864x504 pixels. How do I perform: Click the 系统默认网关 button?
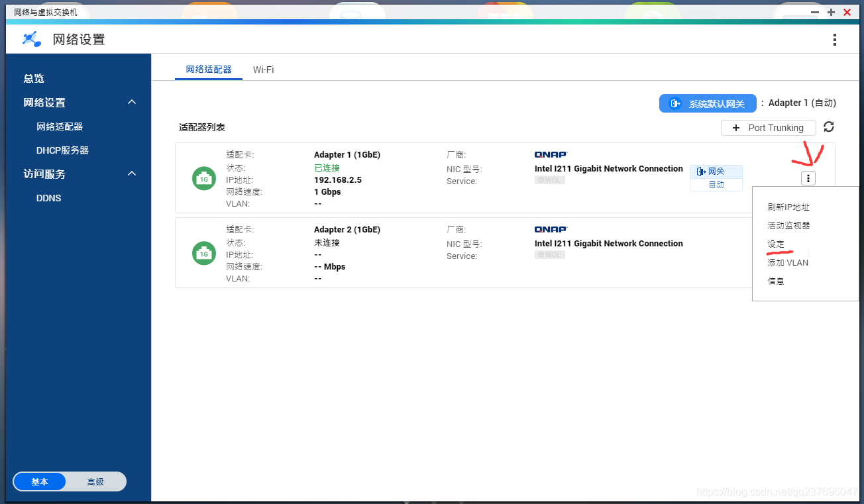point(708,103)
